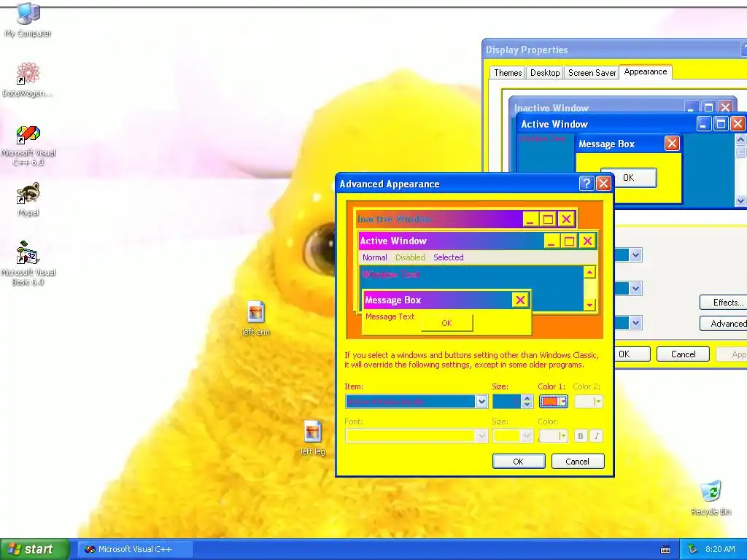Click the 8:20 AM taskbar clock
The width and height of the screenshot is (747, 560).
720,550
